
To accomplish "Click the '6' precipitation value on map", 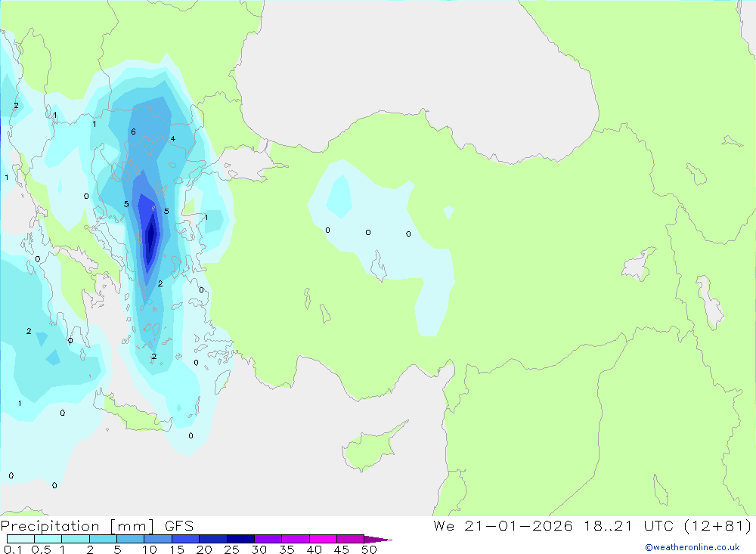I will point(133,132).
